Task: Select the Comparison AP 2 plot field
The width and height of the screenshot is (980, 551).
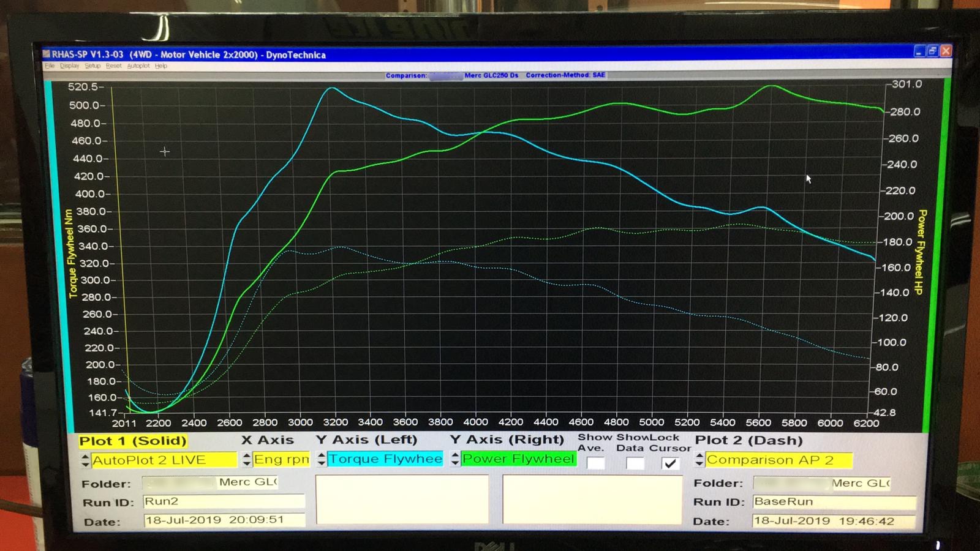Action: [778, 460]
